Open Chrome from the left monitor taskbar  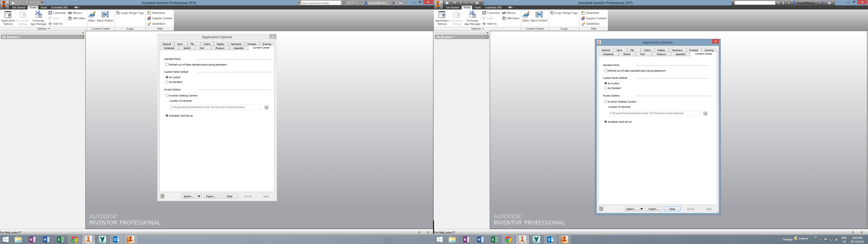(74, 239)
